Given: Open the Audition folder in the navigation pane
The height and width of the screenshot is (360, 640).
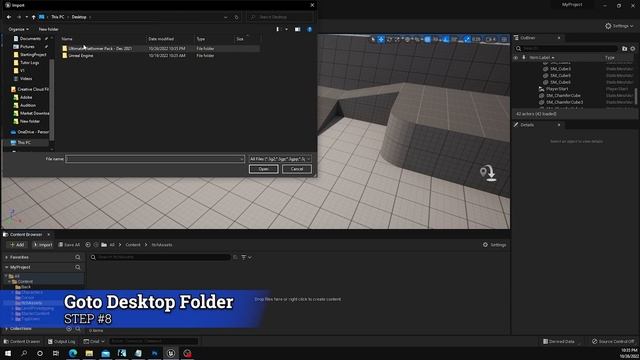Looking at the screenshot, I should click(x=28, y=105).
